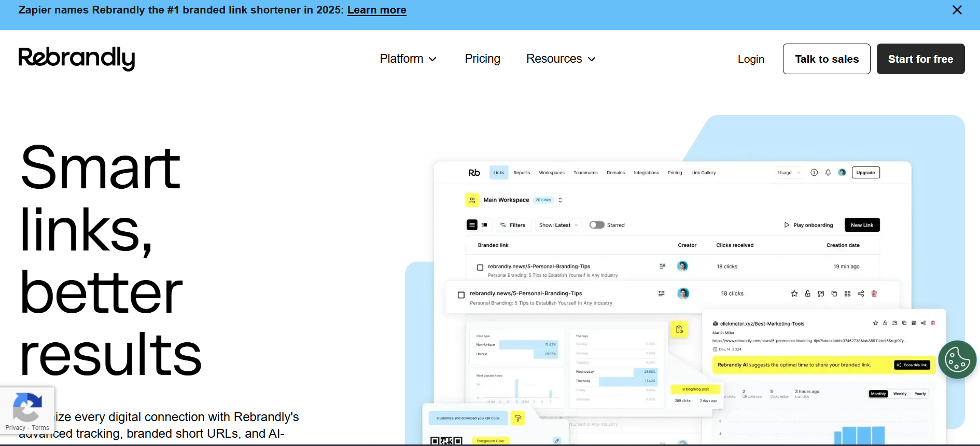This screenshot has height=446, width=980.
Task: Click the yellow clipboard-clock icon
Action: coord(679,329)
